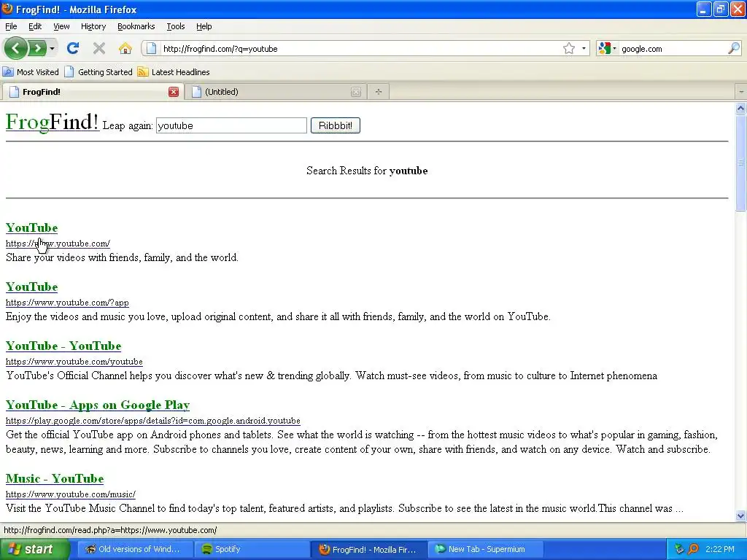The height and width of the screenshot is (560, 747).
Task: Open the Latest Headlines feed bookmark
Action: point(174,72)
